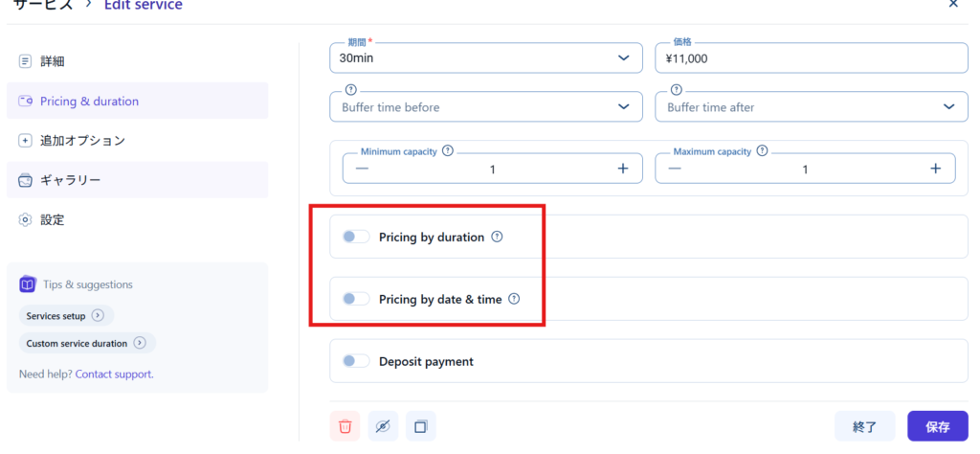
Task: Turn on Deposit payment toggle
Action: pos(355,361)
